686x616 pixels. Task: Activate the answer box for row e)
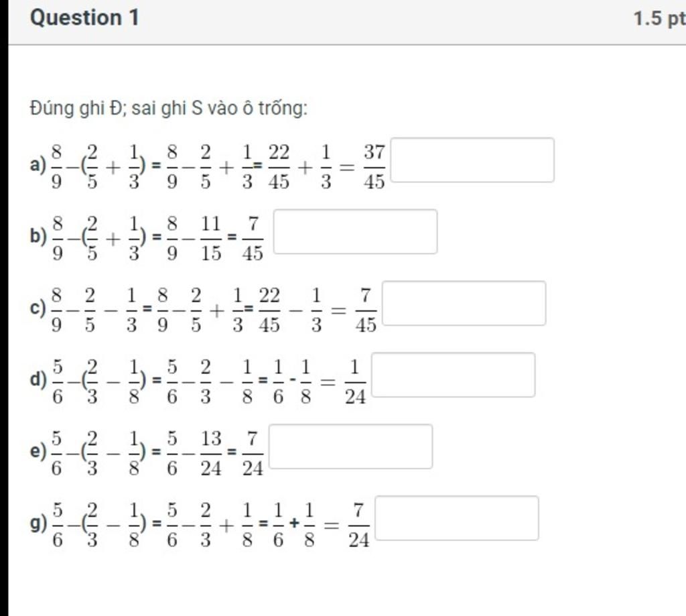click(x=351, y=446)
